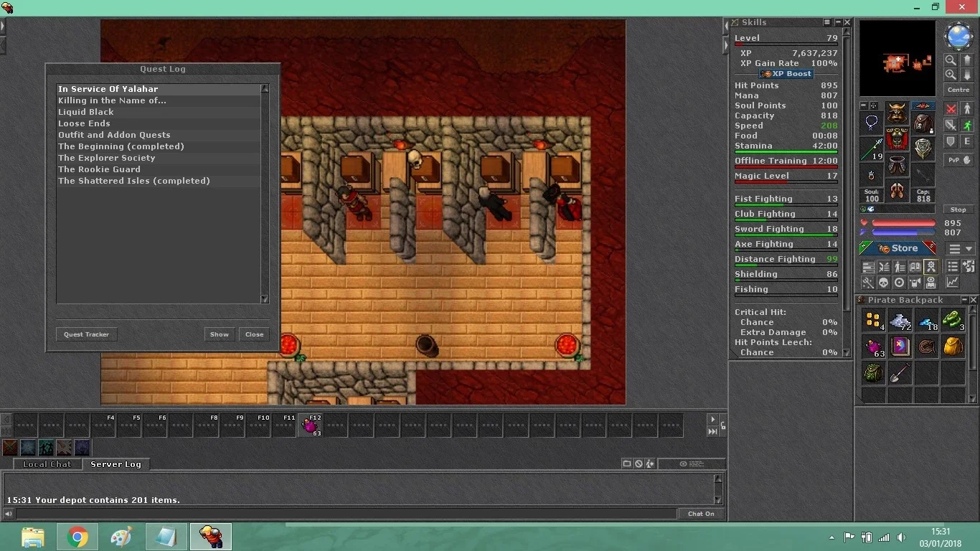Open the analytics graph icon
The width and height of the screenshot is (980, 551).
[x=952, y=282]
